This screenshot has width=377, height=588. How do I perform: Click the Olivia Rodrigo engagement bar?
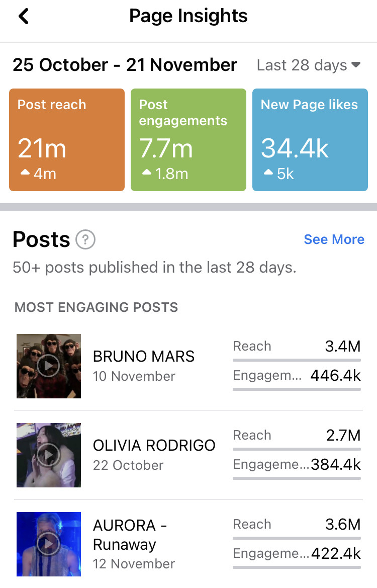coord(297,478)
